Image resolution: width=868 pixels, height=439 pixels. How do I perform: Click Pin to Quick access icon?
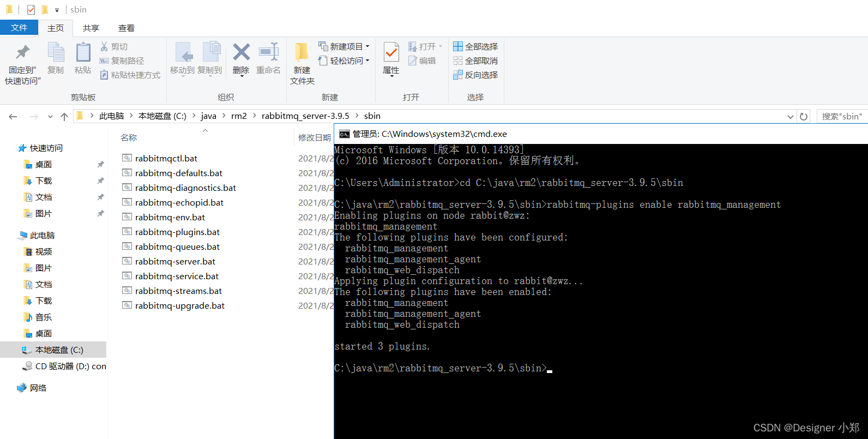(x=22, y=52)
